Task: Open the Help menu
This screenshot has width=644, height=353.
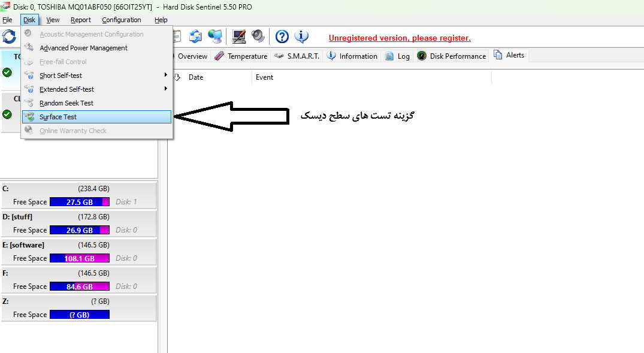Action: 161,20
